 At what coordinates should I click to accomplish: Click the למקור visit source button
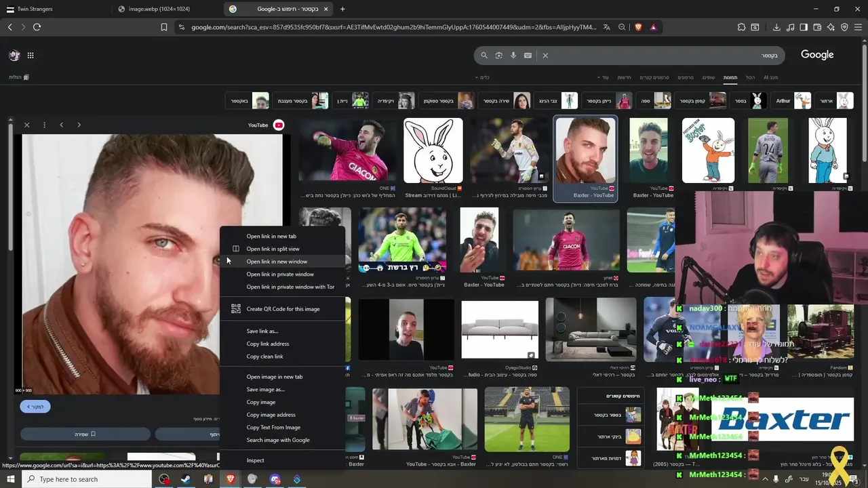tap(35, 407)
